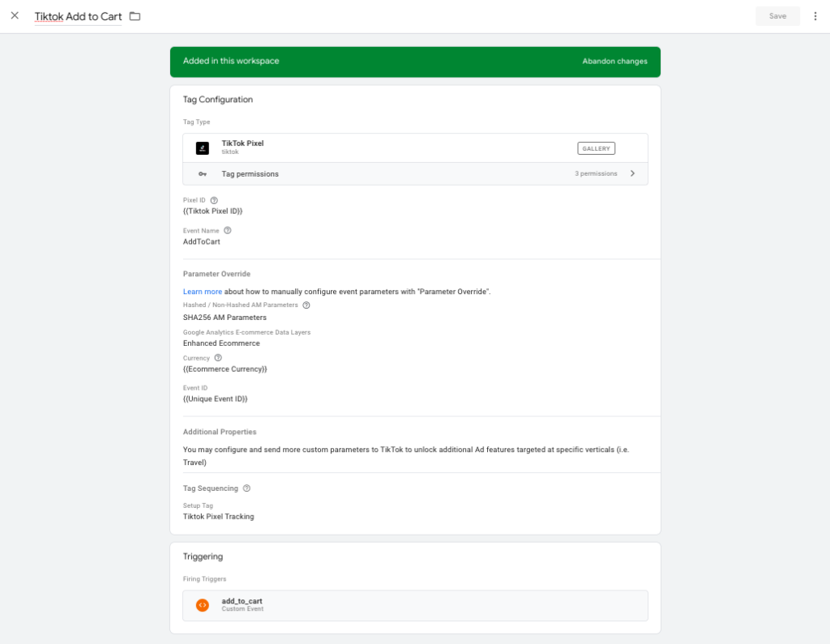830x644 pixels.
Task: Click the help icon beside Tag Sequencing
Action: tap(246, 488)
